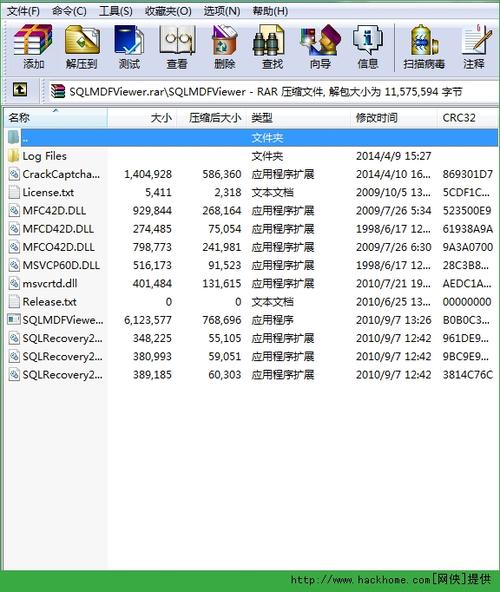Click the License.txt document icon
This screenshot has height=592, width=500.
point(14,193)
